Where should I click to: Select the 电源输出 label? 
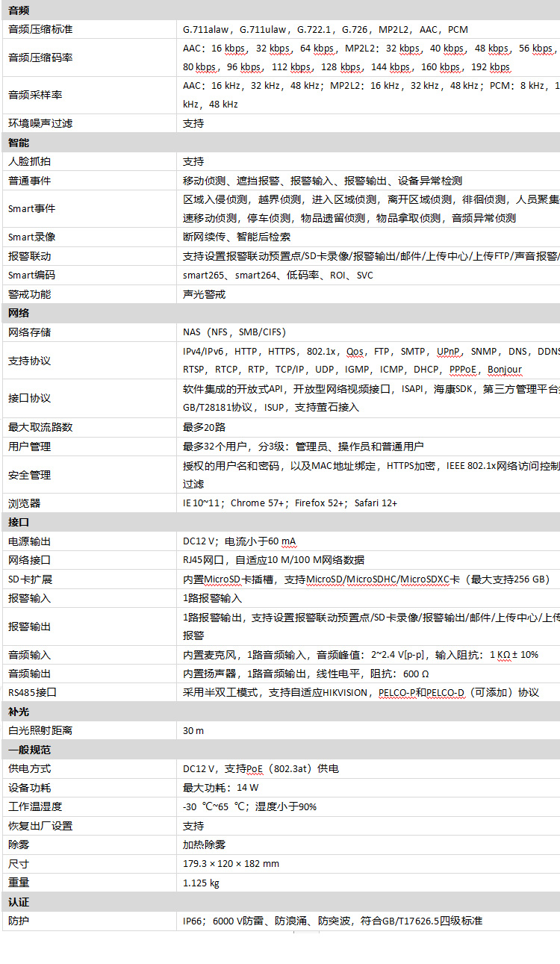tap(30, 541)
